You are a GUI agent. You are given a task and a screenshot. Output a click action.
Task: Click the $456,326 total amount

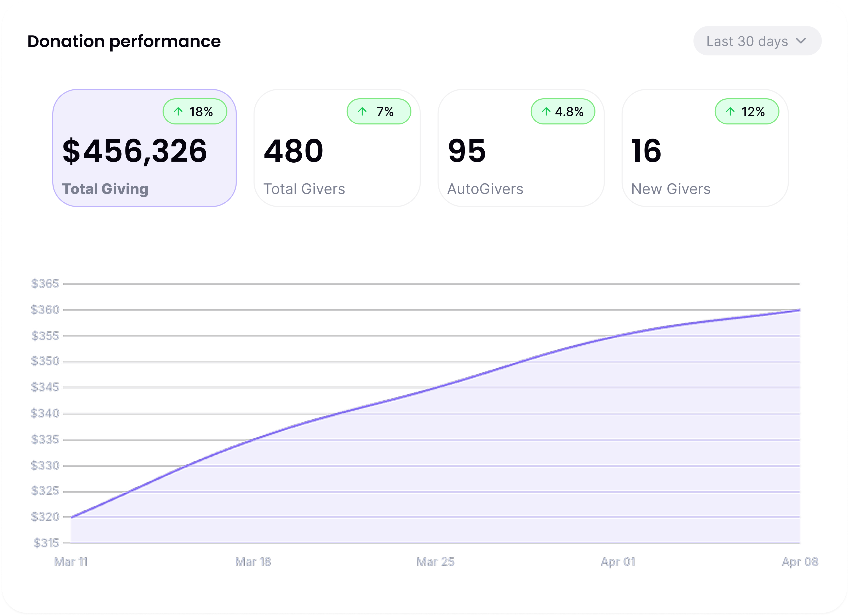pyautogui.click(x=135, y=151)
